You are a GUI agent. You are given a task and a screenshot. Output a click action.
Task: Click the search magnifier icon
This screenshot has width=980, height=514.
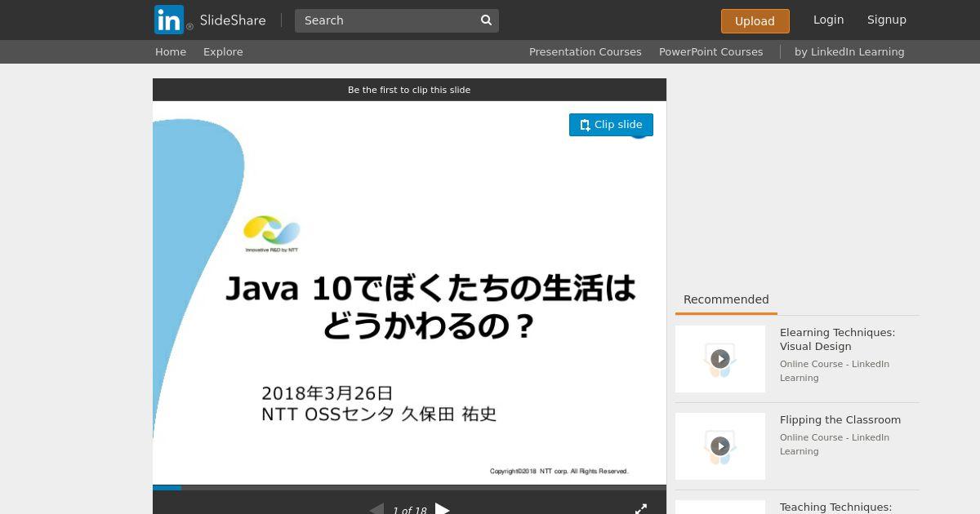[486, 20]
